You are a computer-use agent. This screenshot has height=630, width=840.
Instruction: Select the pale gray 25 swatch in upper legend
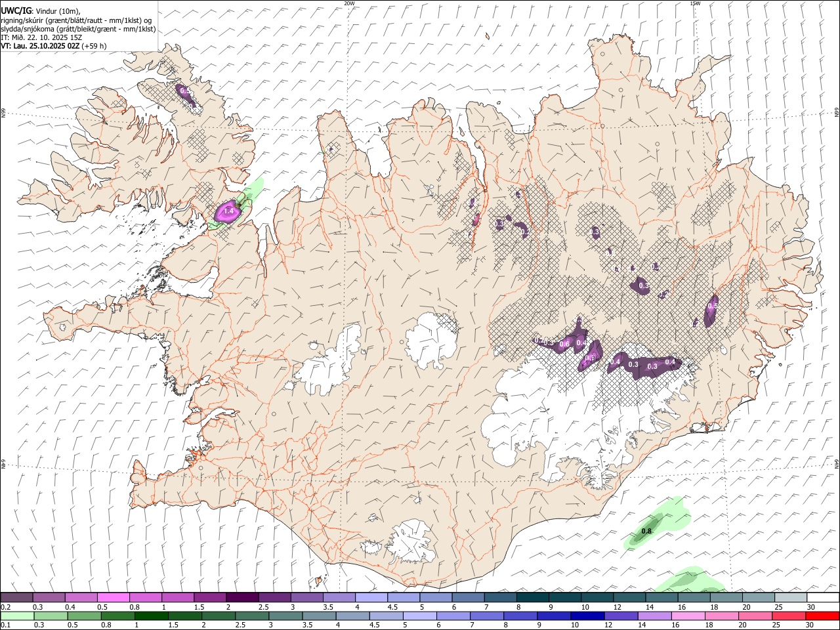click(790, 598)
